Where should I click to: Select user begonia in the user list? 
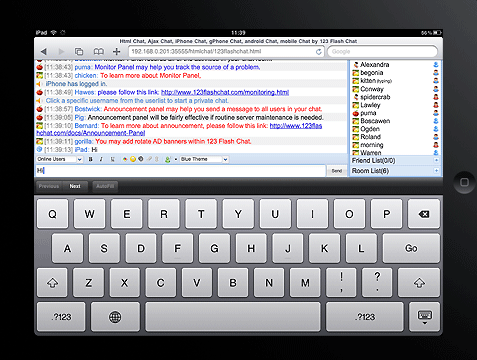[372, 73]
